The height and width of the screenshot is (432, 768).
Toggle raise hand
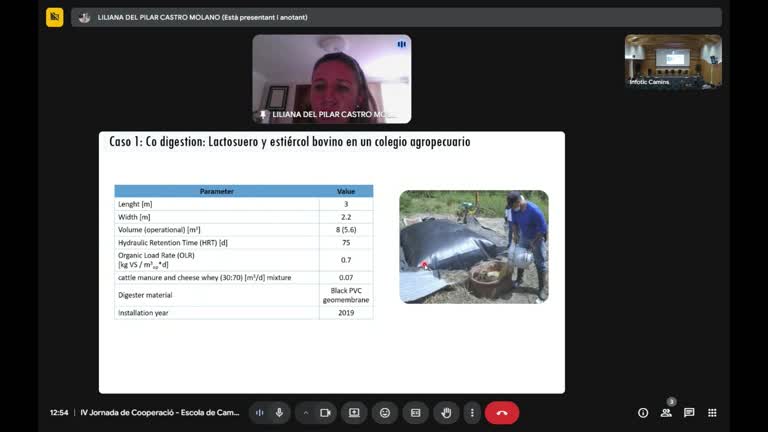pyautogui.click(x=446, y=412)
